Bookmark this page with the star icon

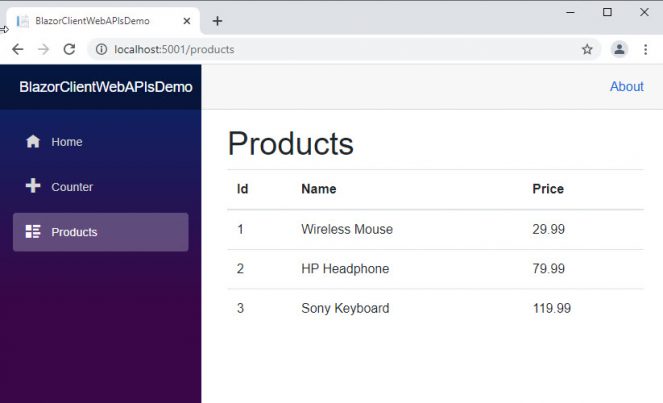[587, 49]
